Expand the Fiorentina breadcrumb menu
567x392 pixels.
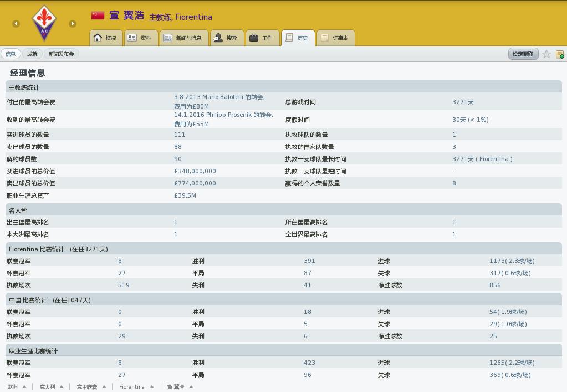click(136, 387)
